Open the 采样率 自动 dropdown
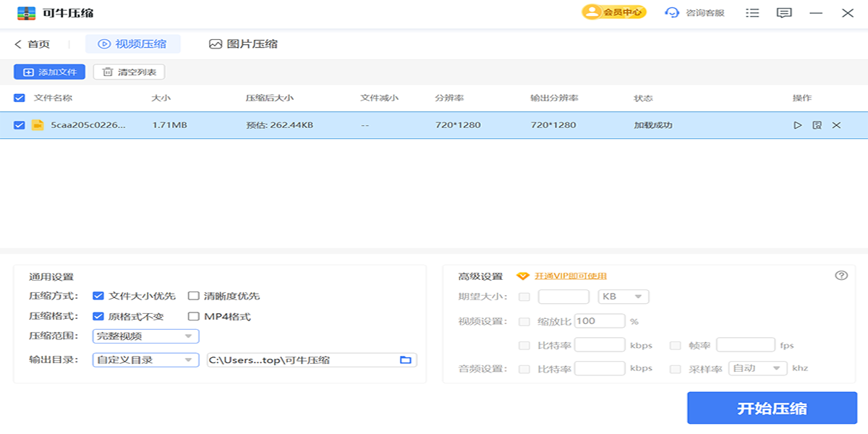Viewport: 868px width, 434px height. [x=758, y=368]
